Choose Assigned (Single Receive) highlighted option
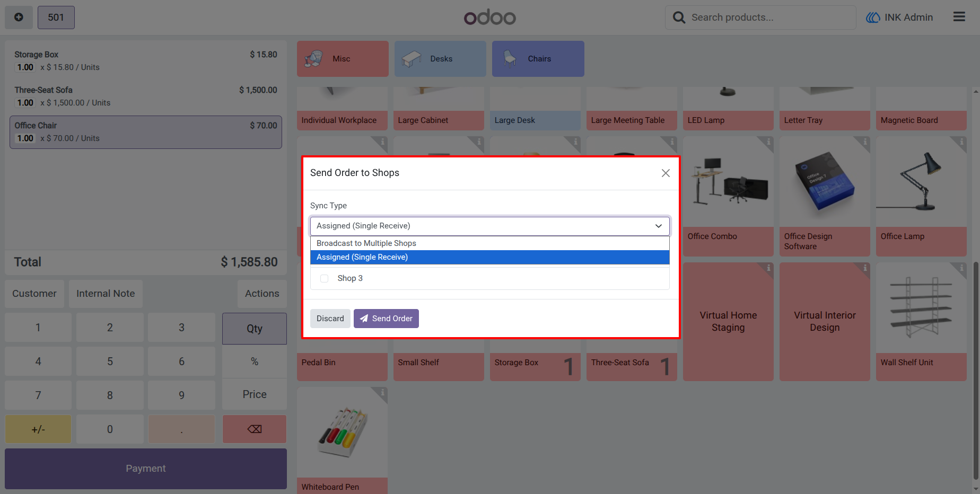This screenshot has height=494, width=980. click(489, 257)
